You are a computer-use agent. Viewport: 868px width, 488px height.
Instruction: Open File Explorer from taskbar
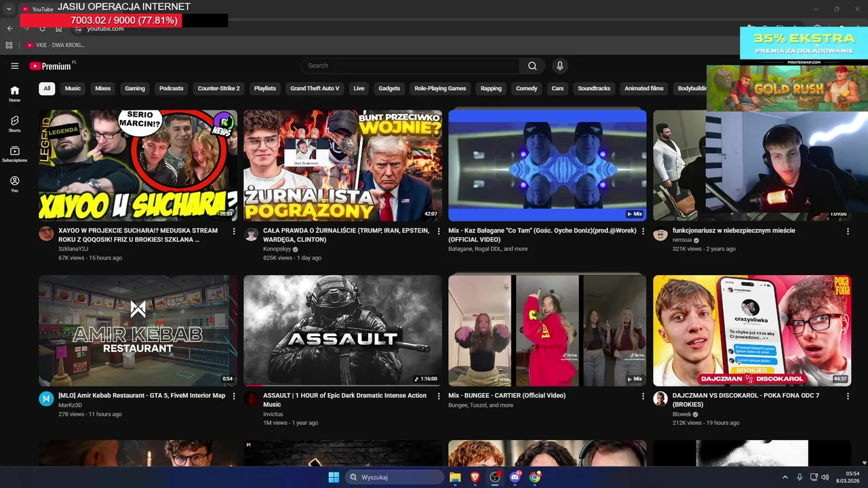click(x=455, y=477)
